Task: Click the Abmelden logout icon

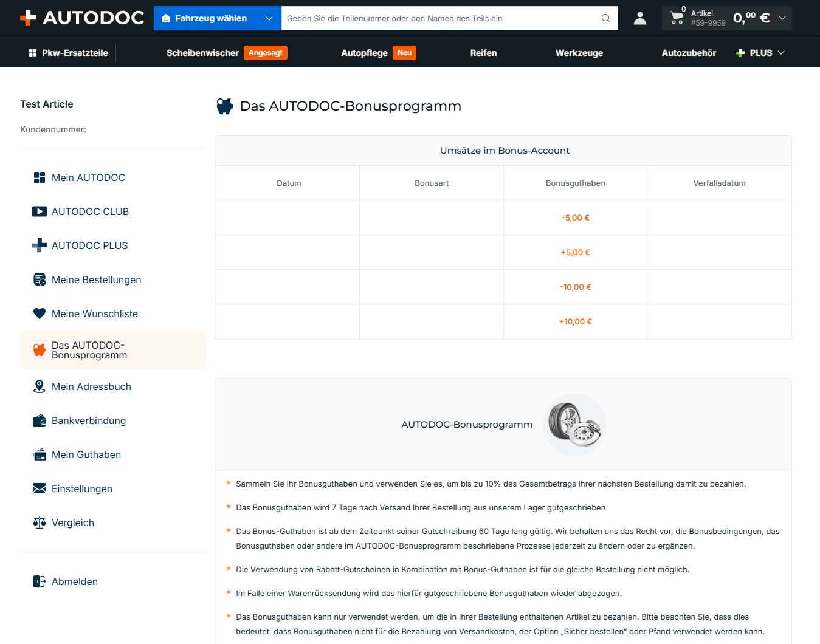Action: click(x=40, y=581)
